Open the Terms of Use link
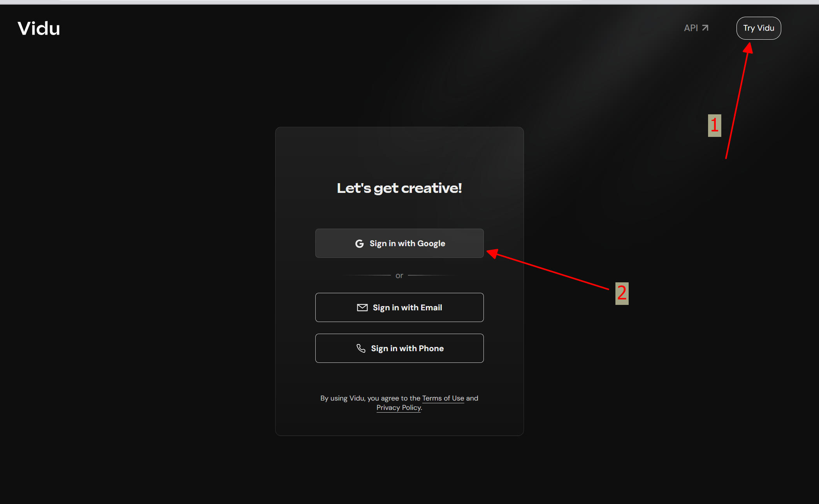 (x=443, y=398)
